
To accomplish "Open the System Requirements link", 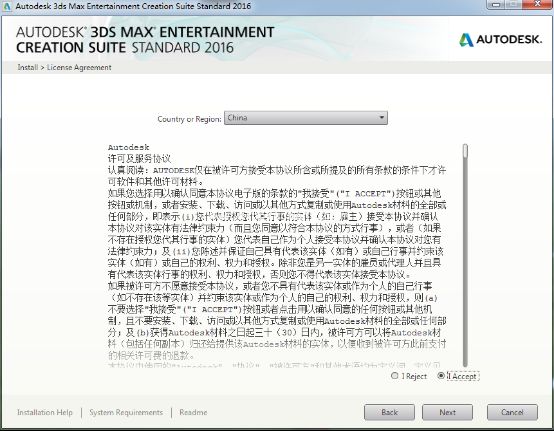I will [126, 412].
